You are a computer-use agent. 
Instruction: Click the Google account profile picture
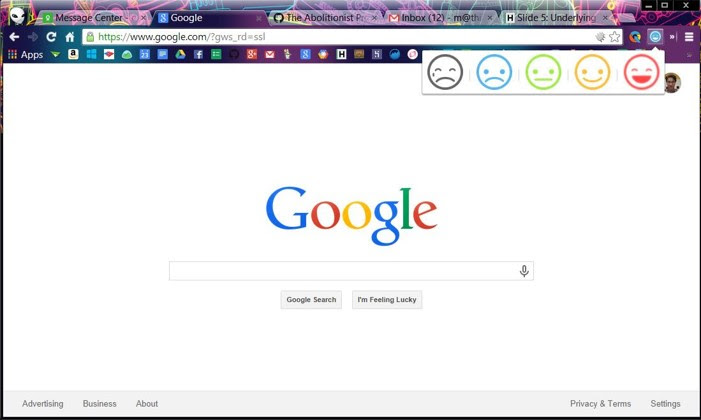pyautogui.click(x=672, y=83)
